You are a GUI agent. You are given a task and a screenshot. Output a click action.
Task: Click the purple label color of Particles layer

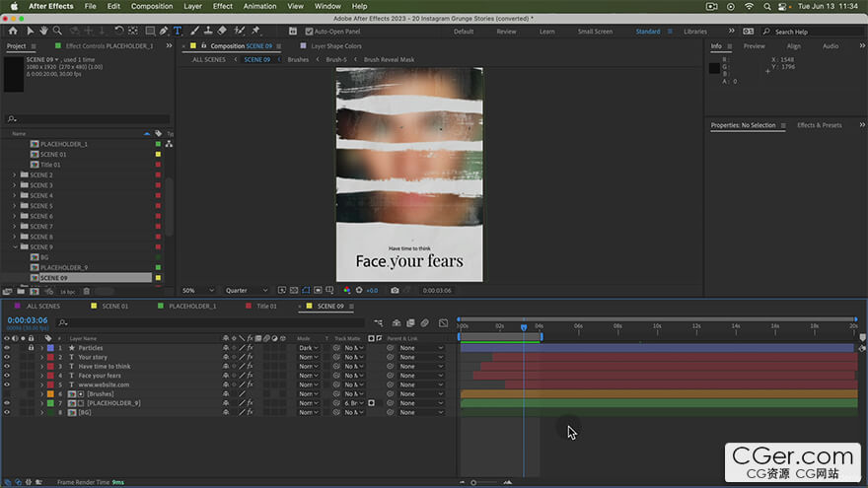click(49, 348)
